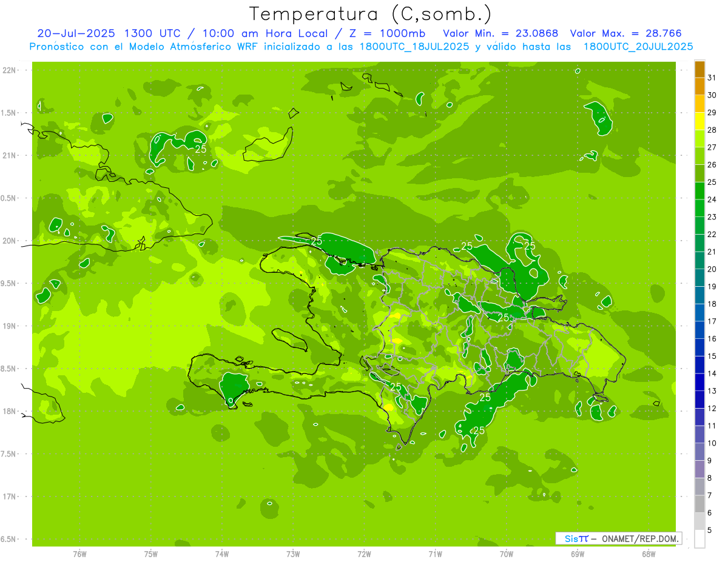
Task: Click the "19N" latitude axis label
Action: tap(9, 326)
